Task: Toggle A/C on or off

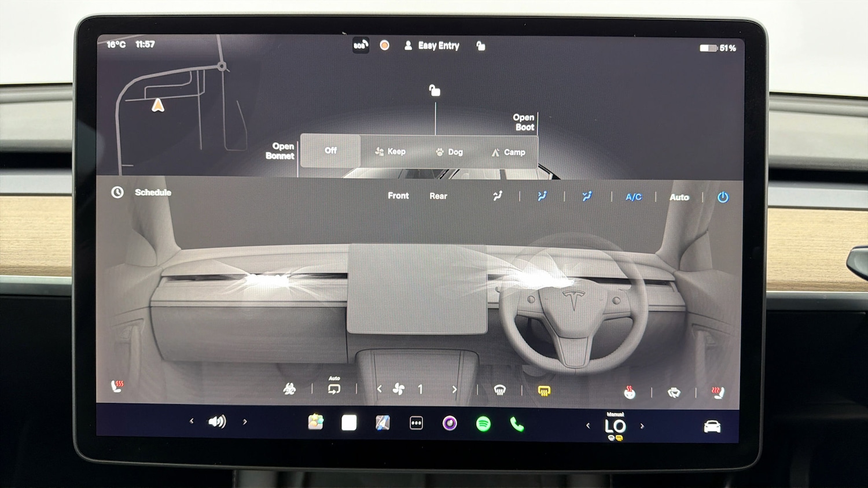Action: coord(633,197)
